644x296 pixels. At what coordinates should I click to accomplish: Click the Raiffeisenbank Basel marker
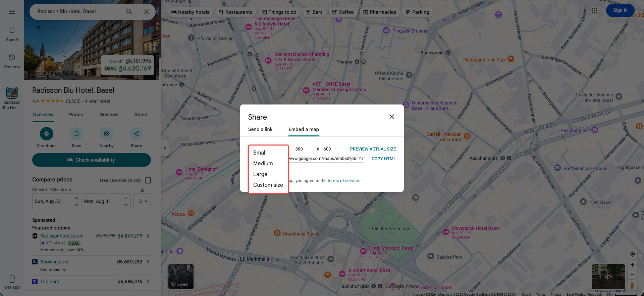pos(557,168)
